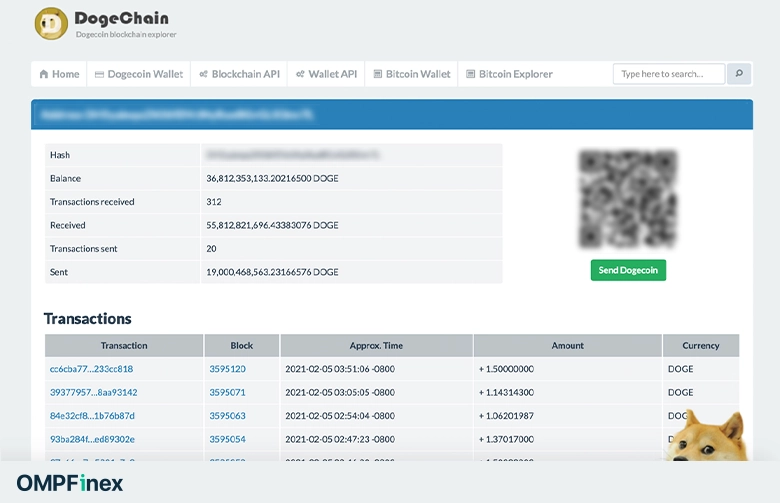
Task: Click the Approx. Time column header
Action: 376,346
